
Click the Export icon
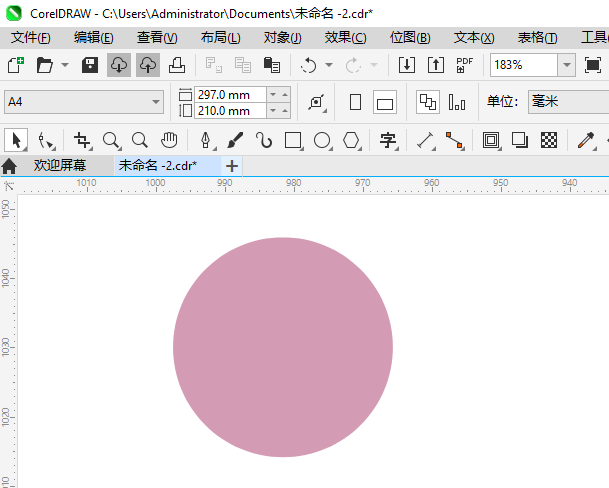coord(436,65)
